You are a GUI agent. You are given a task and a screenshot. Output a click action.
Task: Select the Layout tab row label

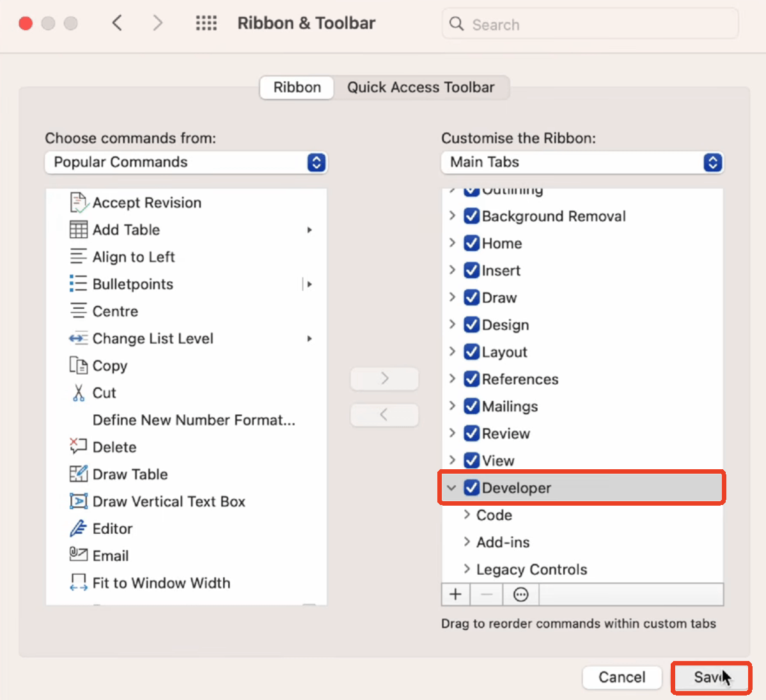504,352
